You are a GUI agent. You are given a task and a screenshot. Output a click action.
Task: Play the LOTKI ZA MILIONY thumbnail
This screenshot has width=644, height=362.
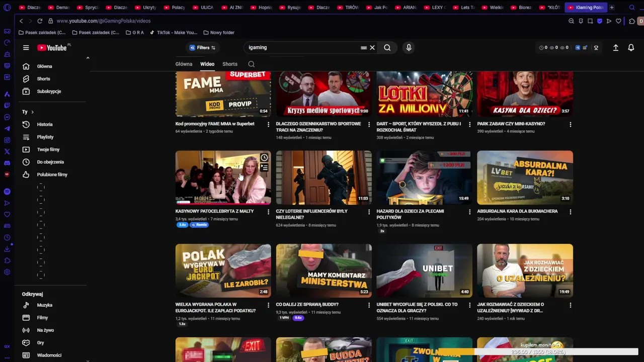424,94
